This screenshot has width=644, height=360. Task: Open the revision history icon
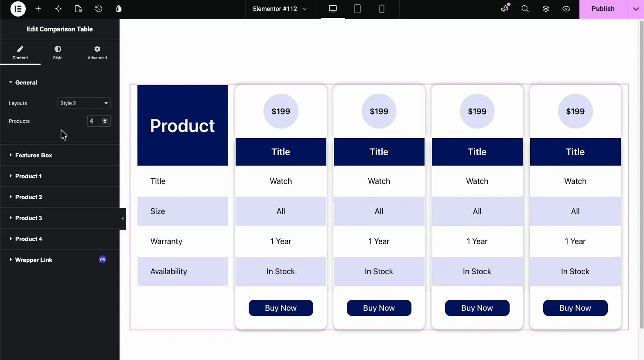(x=99, y=9)
